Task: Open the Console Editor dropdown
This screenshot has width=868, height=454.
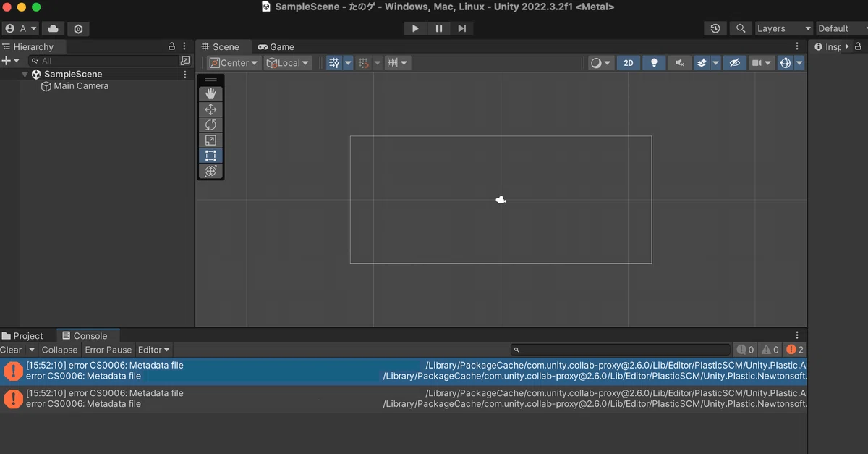Action: coord(154,350)
